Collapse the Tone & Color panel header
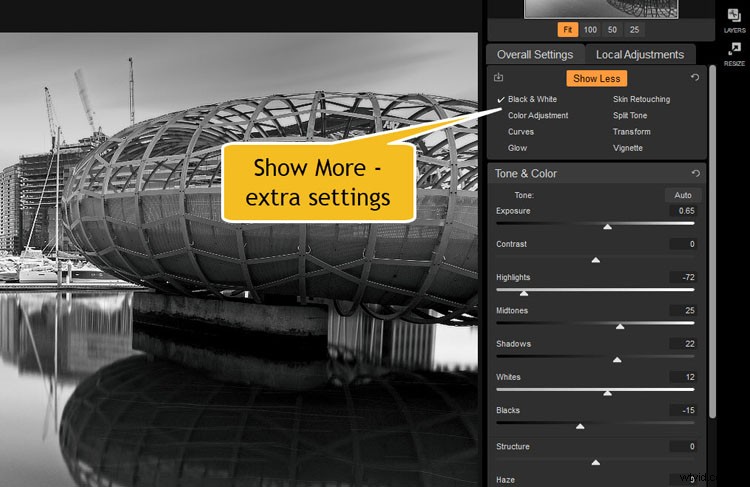750x487 pixels. [x=596, y=174]
